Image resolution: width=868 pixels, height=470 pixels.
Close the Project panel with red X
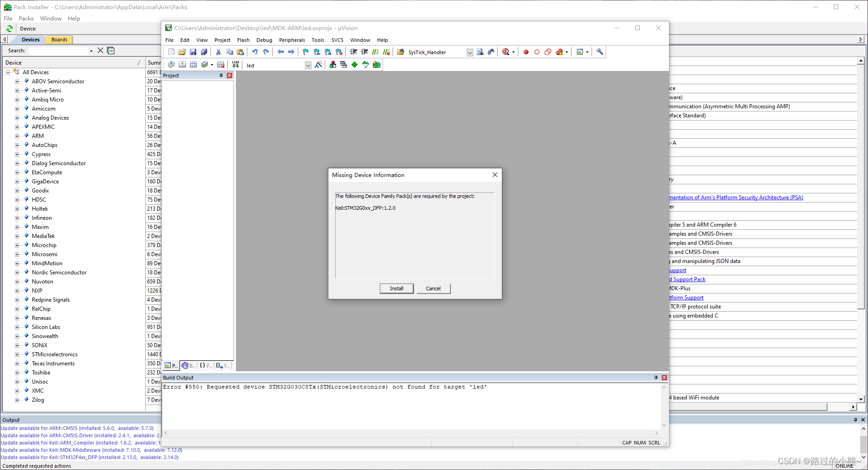click(230, 76)
